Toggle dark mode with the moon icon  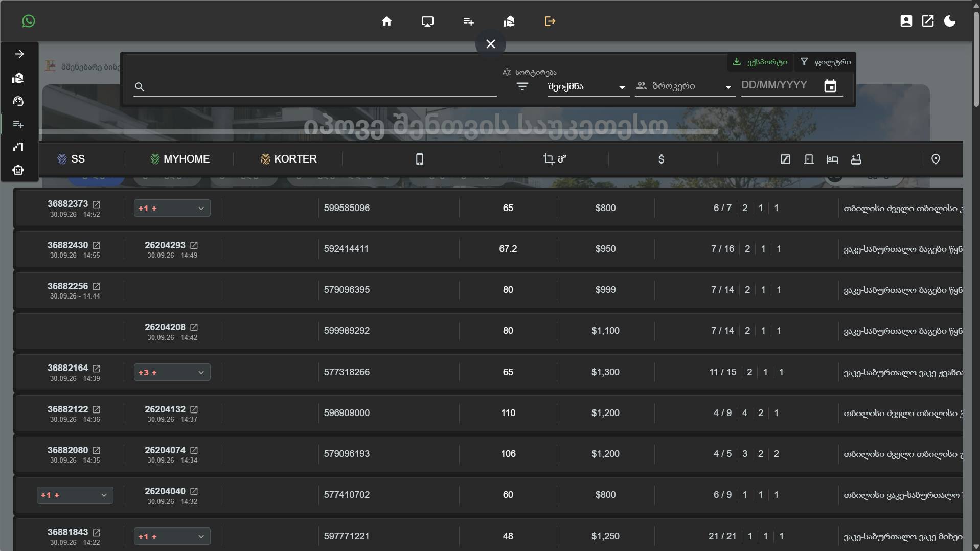950,21
